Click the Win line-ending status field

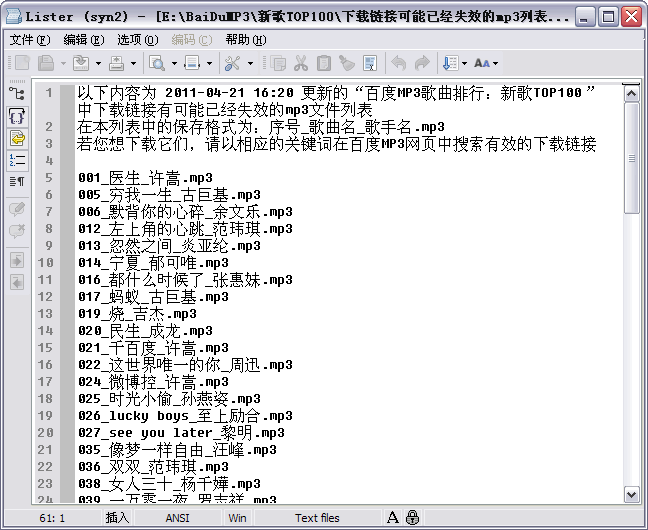(237, 518)
